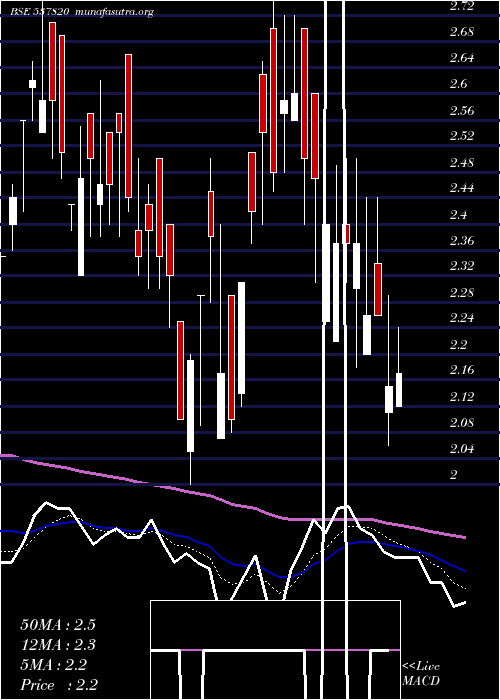500x700 pixels.
Task: Click the 2.16 price axis label
Action: [x=462, y=371]
